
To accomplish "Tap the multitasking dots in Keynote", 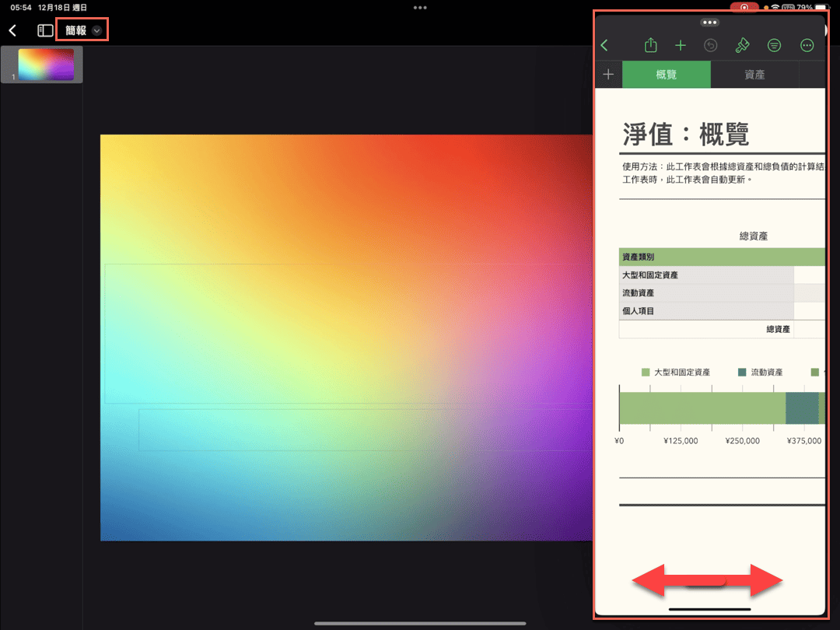I will coord(420,8).
